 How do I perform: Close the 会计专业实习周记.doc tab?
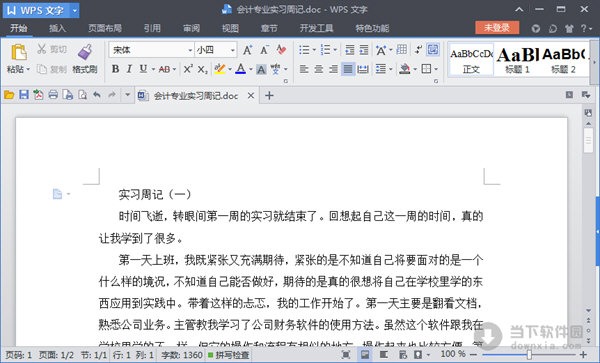pyautogui.click(x=251, y=95)
